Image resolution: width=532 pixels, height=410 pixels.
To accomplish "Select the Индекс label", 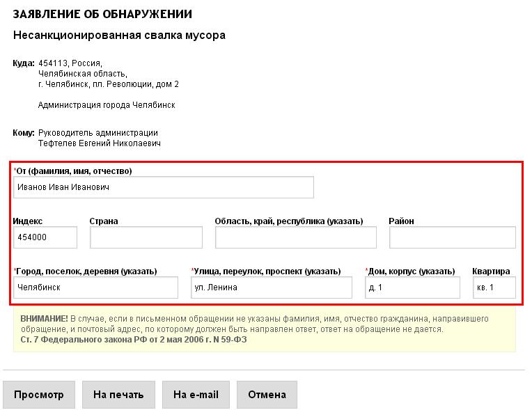I will (x=27, y=221).
